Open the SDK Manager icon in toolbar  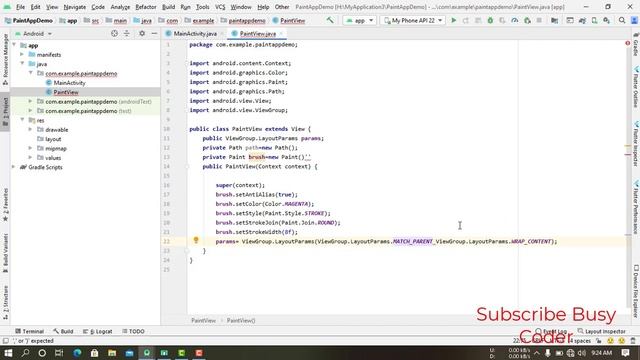pyautogui.click(x=607, y=20)
